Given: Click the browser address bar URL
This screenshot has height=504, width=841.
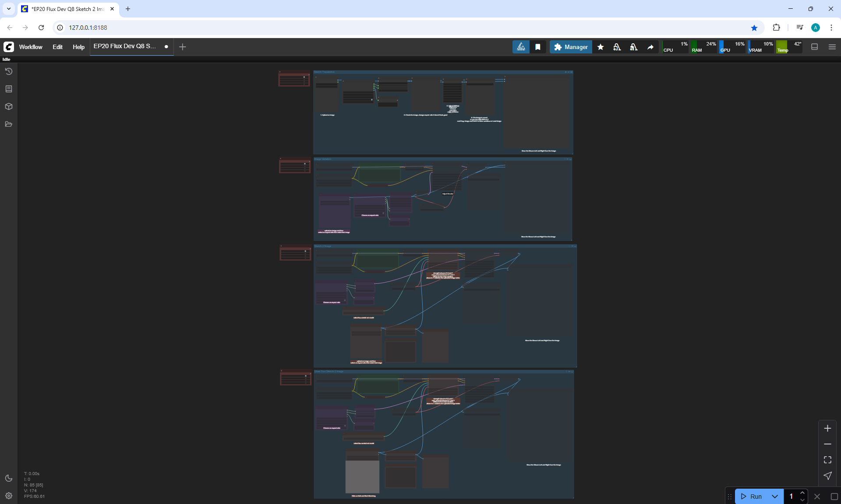Looking at the screenshot, I should pyautogui.click(x=88, y=28).
